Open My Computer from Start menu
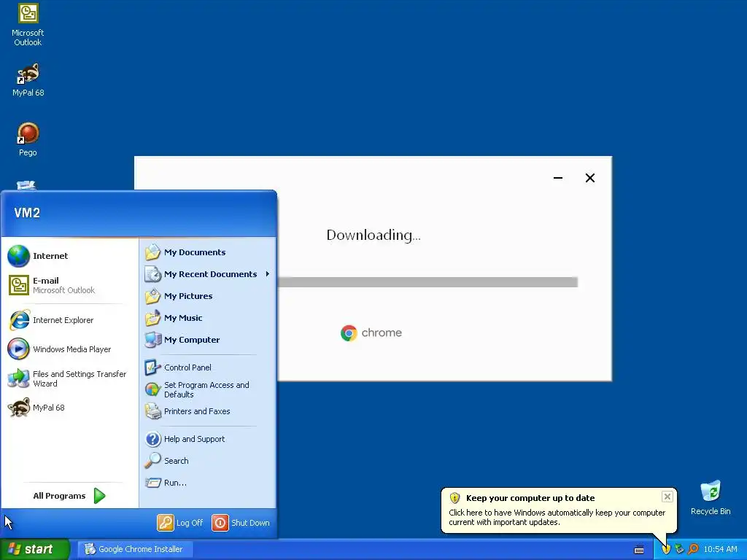The width and height of the screenshot is (747, 560). (x=207, y=340)
